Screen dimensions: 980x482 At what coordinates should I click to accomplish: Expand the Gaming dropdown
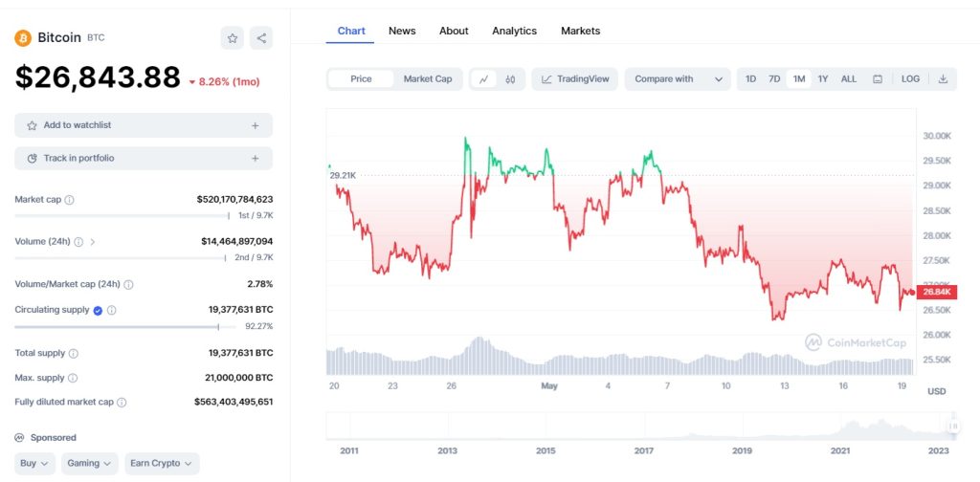coord(89,464)
